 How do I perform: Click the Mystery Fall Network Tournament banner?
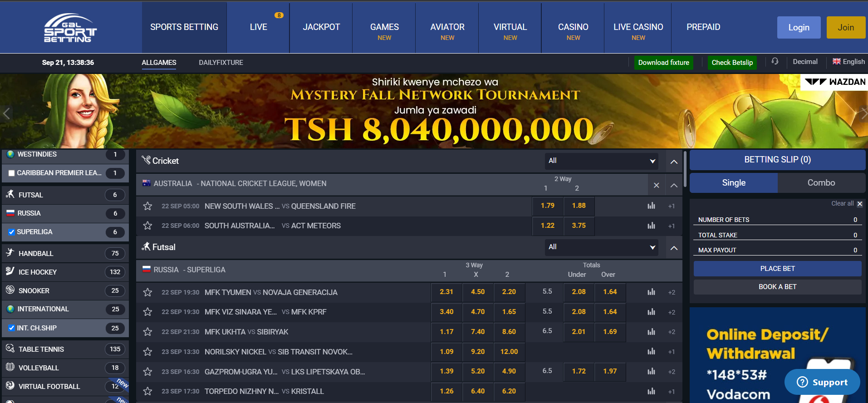[435, 111]
